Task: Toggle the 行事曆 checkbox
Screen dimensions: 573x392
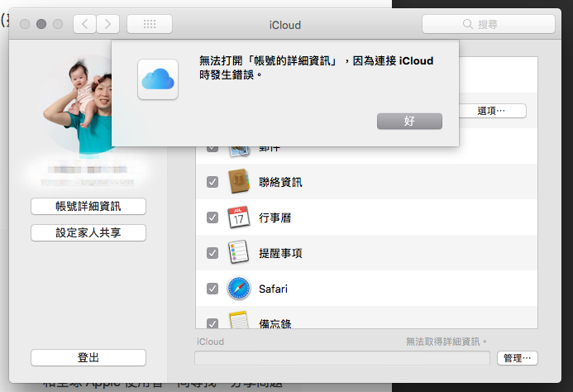Action: (212, 218)
